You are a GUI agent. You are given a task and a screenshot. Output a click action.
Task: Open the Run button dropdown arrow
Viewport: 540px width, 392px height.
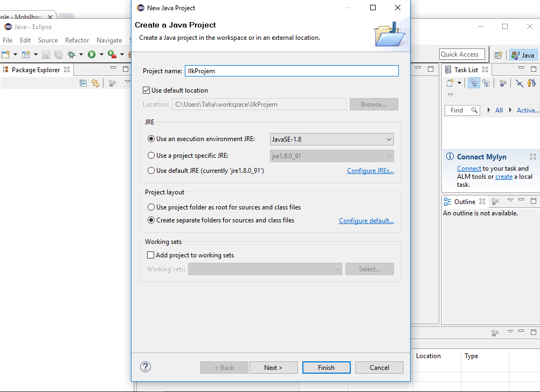pyautogui.click(x=101, y=54)
